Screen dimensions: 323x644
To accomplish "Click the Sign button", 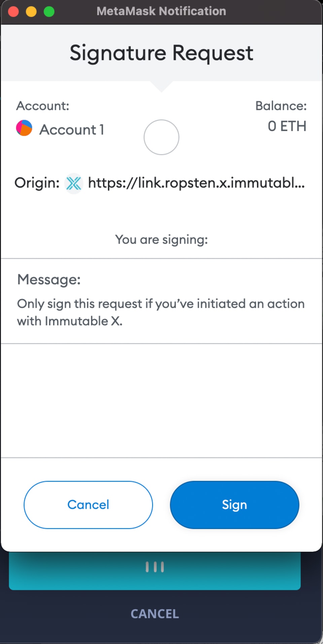I will tap(235, 505).
